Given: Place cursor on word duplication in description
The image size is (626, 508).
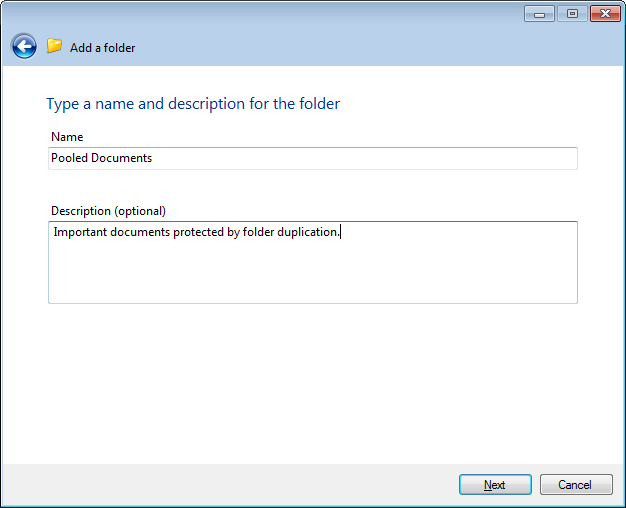Looking at the screenshot, I should (307, 232).
